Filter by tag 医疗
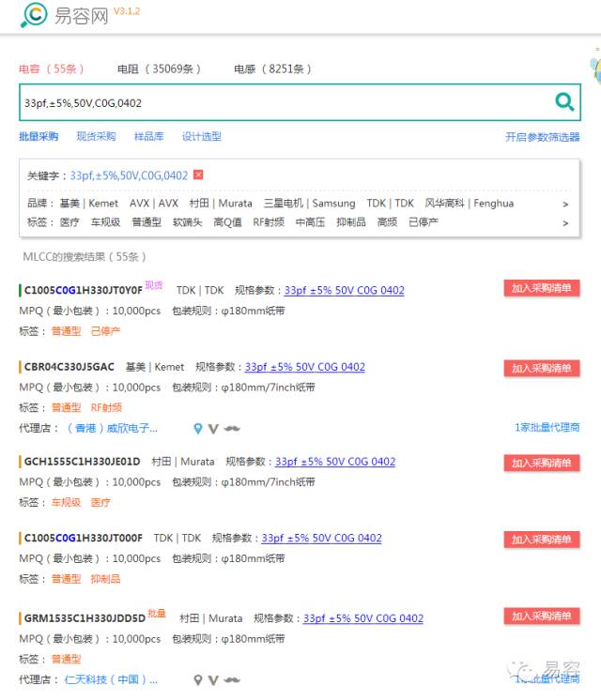Image resolution: width=601 pixels, height=700 pixels. click(69, 221)
